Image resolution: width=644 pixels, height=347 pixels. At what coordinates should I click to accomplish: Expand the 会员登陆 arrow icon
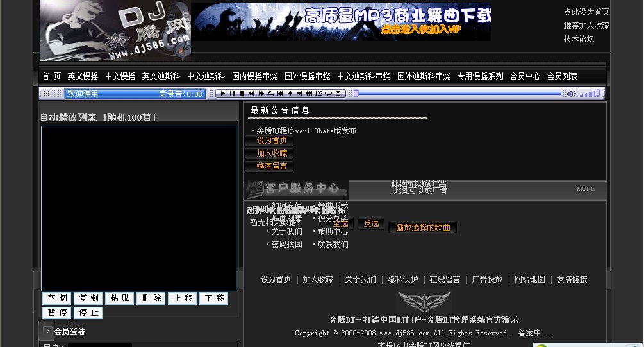click(47, 331)
